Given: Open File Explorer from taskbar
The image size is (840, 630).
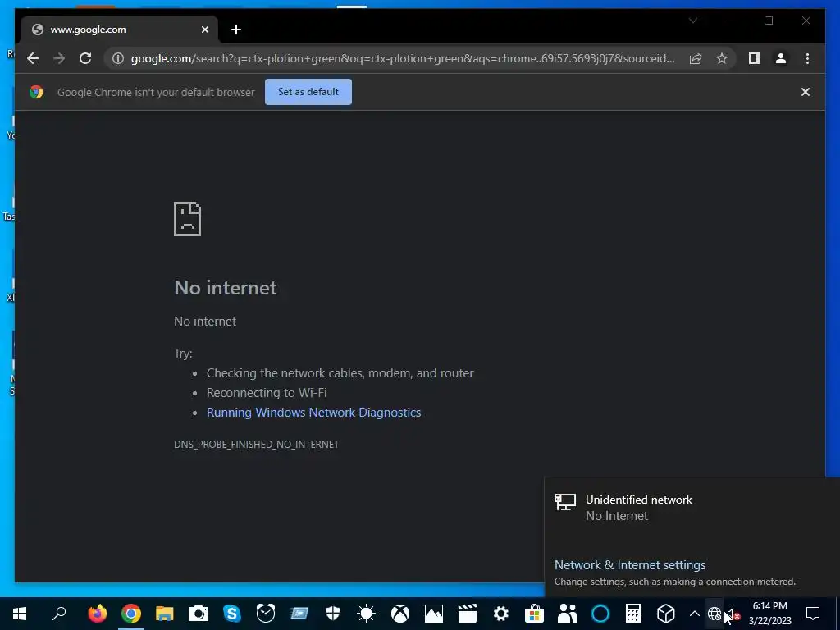Looking at the screenshot, I should click(164, 614).
